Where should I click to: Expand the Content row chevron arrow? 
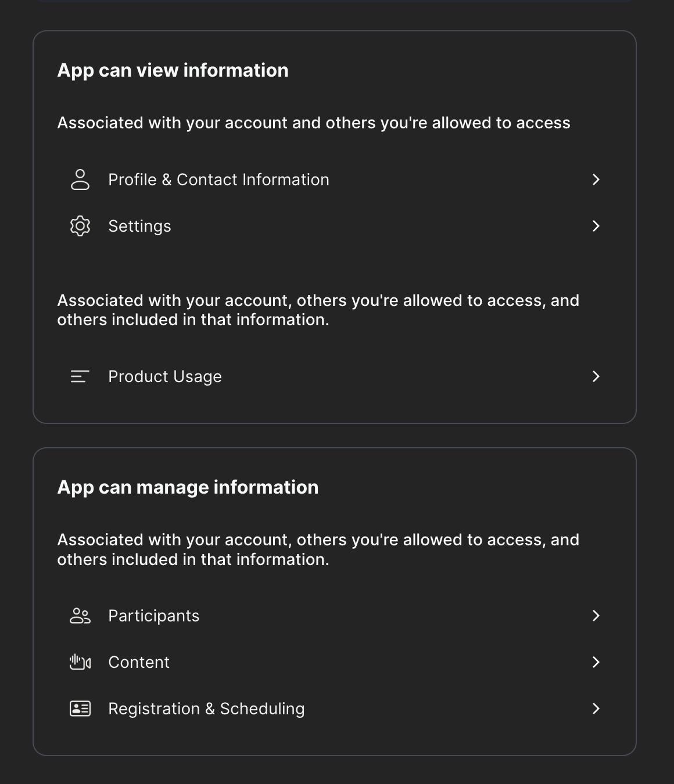coord(596,662)
